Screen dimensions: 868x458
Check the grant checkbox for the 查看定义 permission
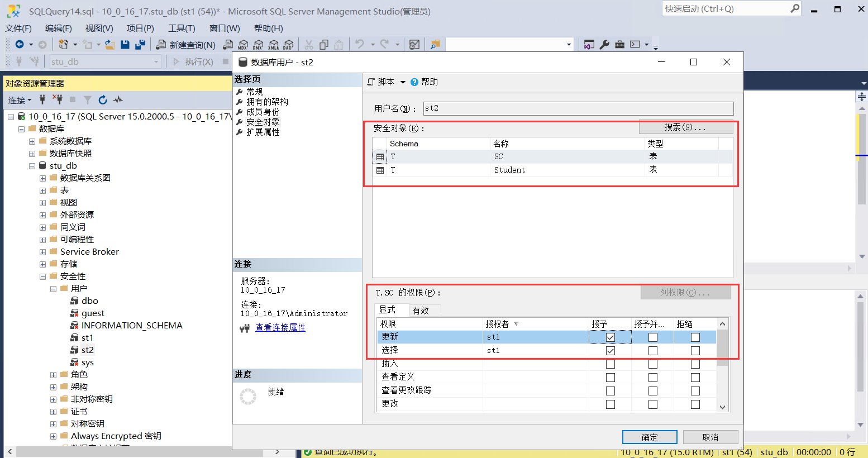[611, 378]
